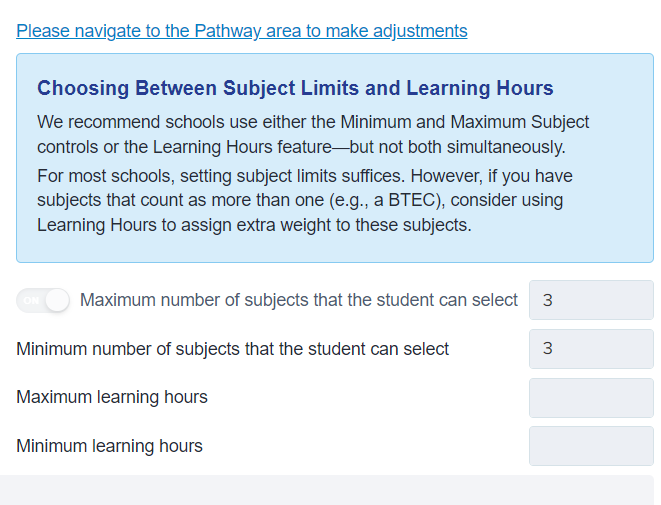The height and width of the screenshot is (505, 661).
Task: Toggle the maximum subjects limit switch
Action: [x=43, y=300]
